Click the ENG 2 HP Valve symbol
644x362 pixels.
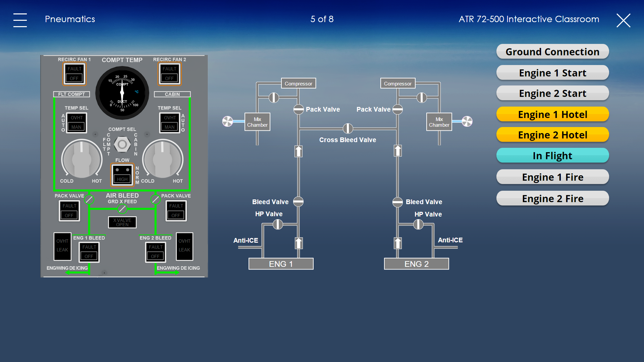coord(418,224)
